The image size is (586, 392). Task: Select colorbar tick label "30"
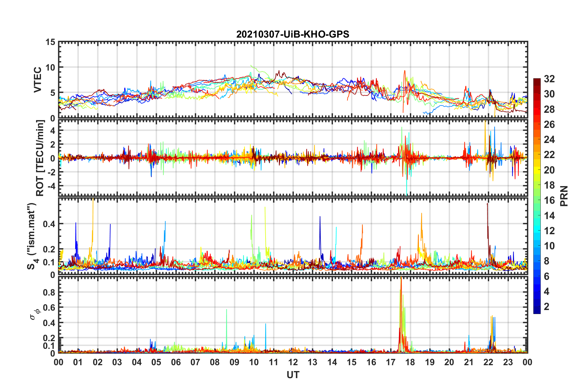[549, 94]
